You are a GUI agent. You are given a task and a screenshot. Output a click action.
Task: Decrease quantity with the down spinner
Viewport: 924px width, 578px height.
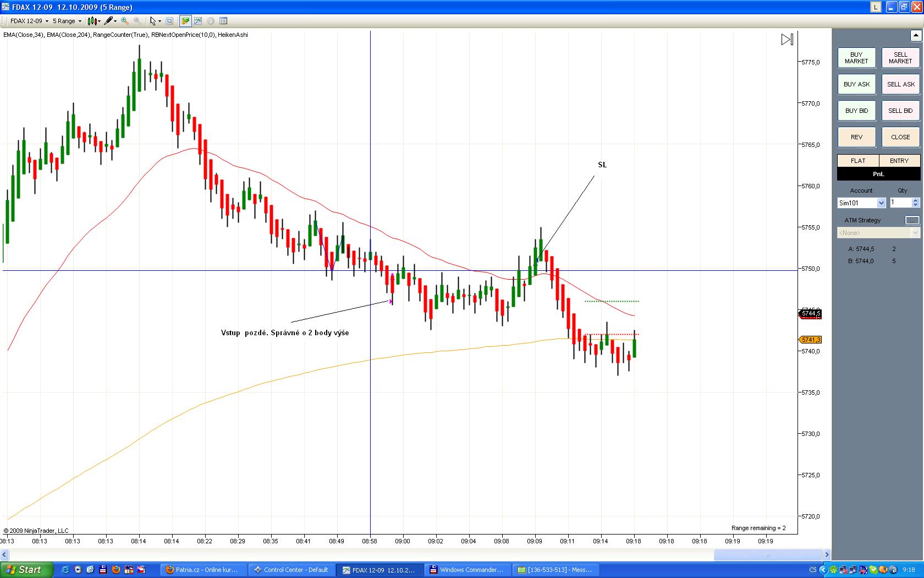916,205
